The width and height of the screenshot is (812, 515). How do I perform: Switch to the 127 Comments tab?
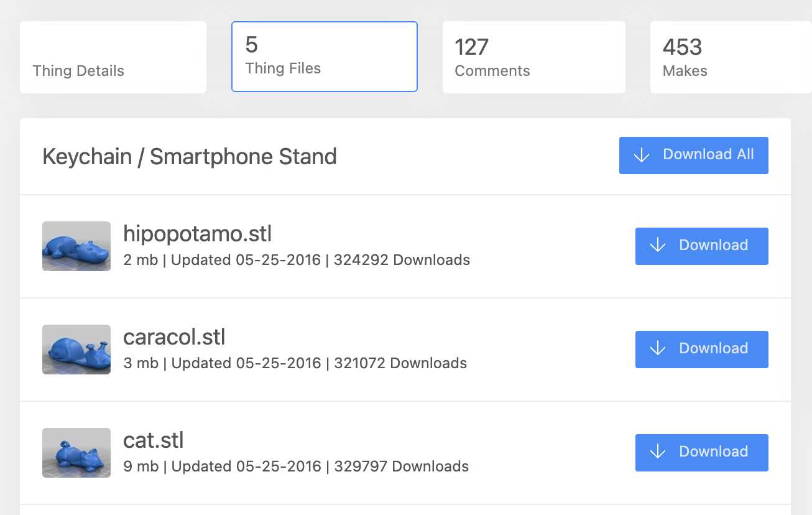[533, 58]
